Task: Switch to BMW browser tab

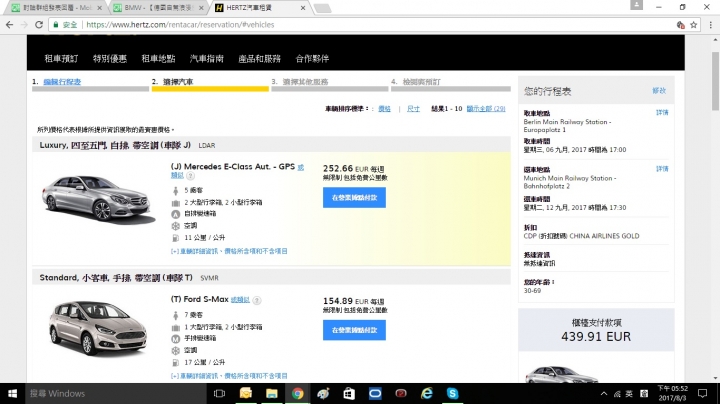Action: 158,8
